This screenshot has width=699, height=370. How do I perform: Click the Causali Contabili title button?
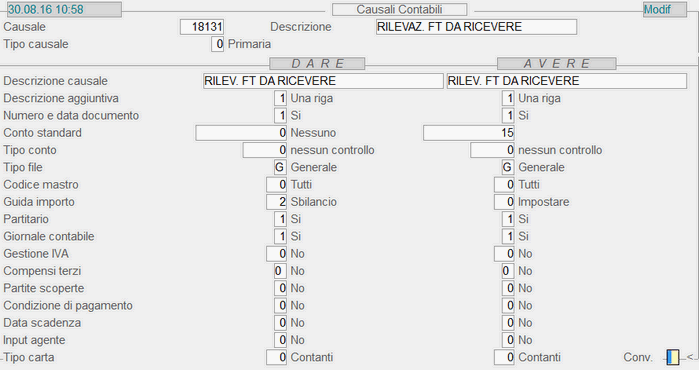399,9
